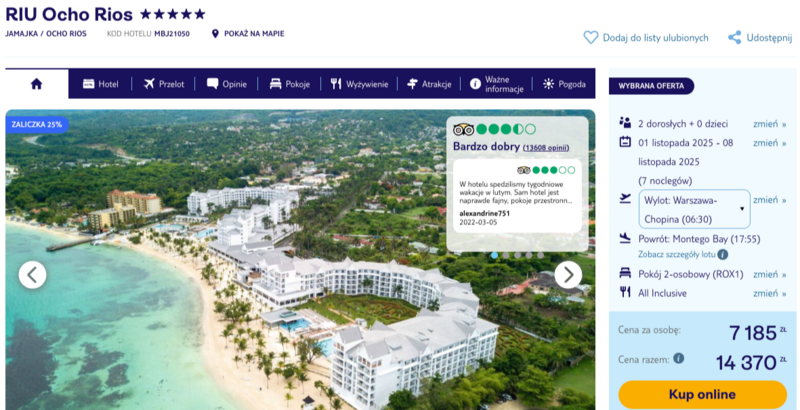Select first review carousel dot
The width and height of the screenshot is (800, 410).
(x=494, y=255)
